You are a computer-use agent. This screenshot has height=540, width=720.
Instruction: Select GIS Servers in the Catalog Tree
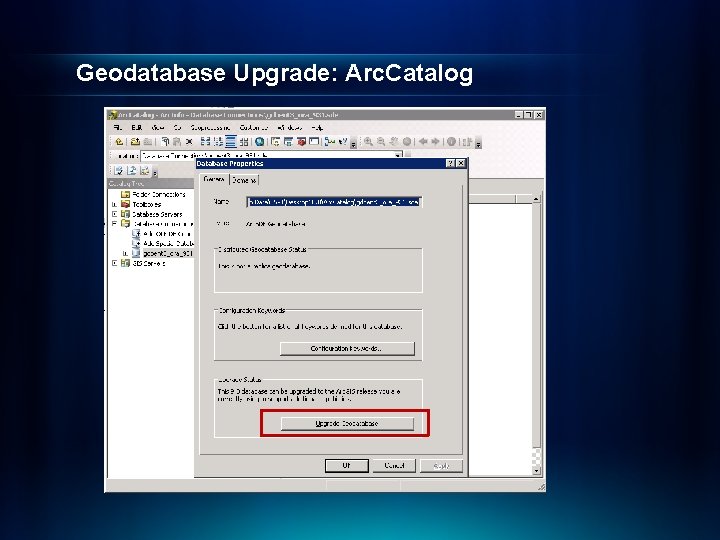pos(149,263)
